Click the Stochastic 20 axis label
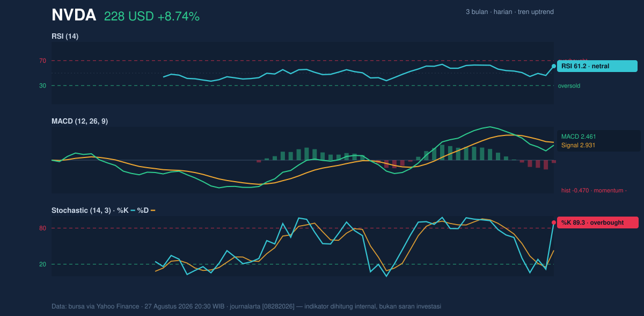Viewport: 644px width, 316px height. (42, 264)
